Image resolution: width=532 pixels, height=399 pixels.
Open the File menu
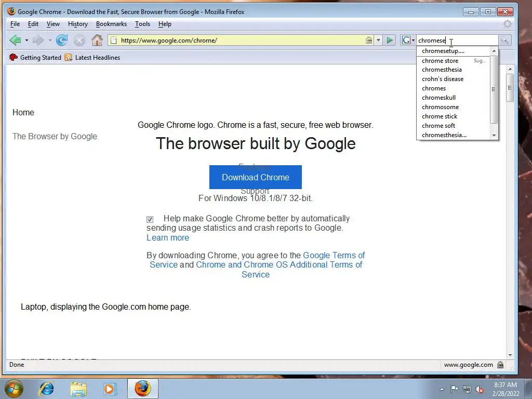tap(15, 24)
